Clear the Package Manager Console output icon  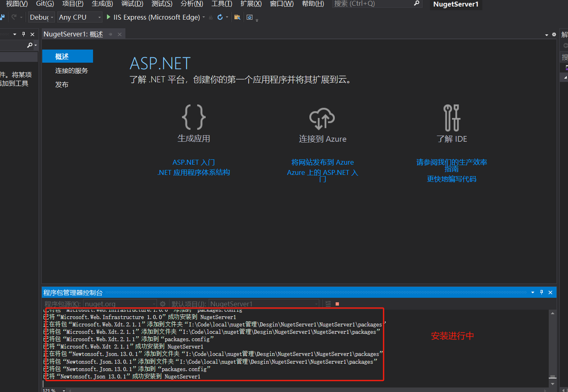pyautogui.click(x=327, y=304)
